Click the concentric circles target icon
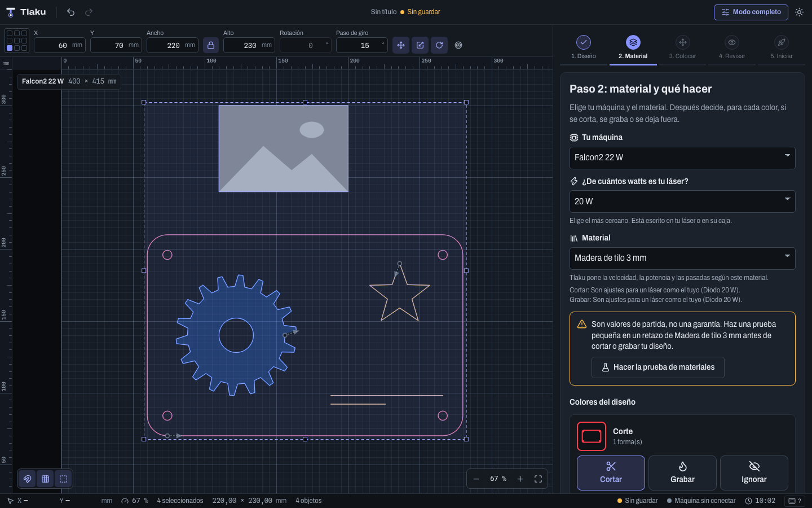The image size is (812, 508). tap(458, 45)
